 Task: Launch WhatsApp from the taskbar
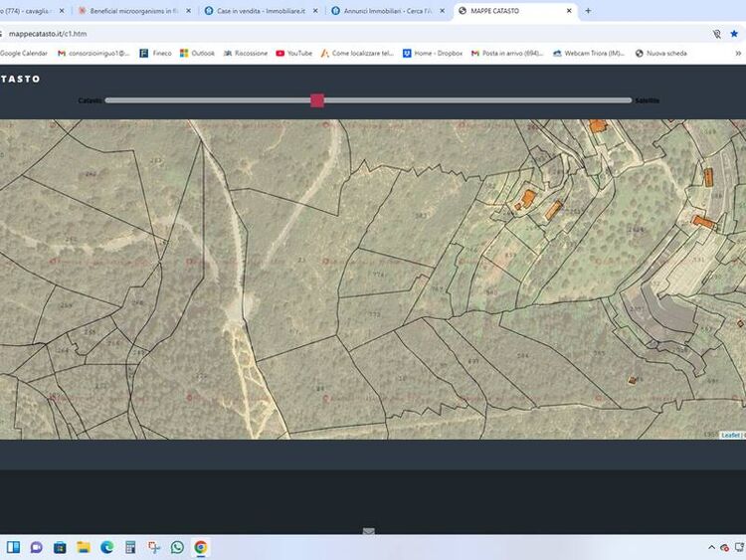tap(177, 547)
